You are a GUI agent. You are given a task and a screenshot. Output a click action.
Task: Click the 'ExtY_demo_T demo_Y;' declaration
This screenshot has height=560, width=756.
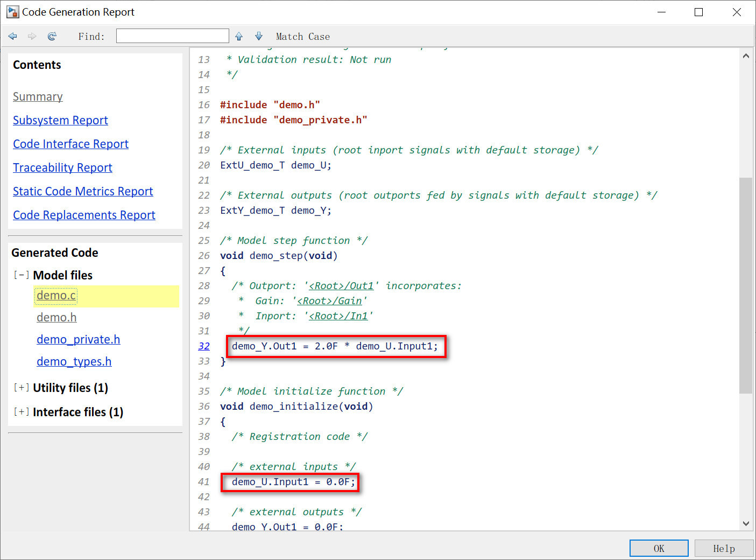(x=276, y=211)
